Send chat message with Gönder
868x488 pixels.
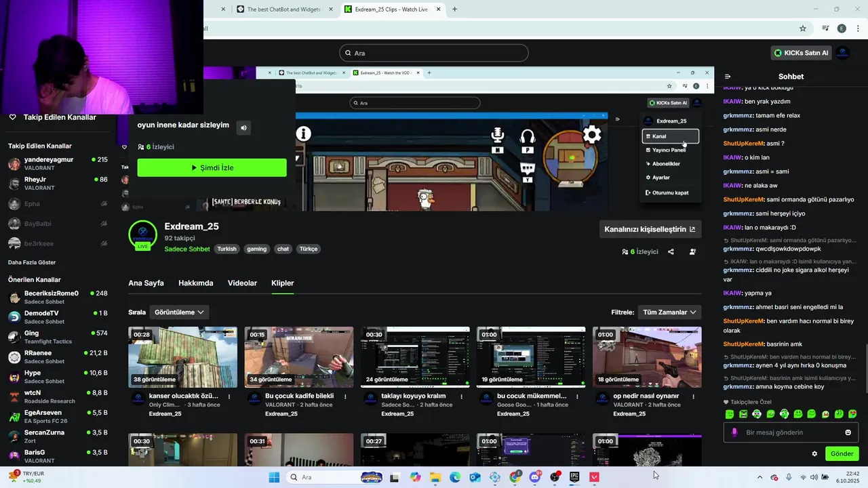(842, 453)
